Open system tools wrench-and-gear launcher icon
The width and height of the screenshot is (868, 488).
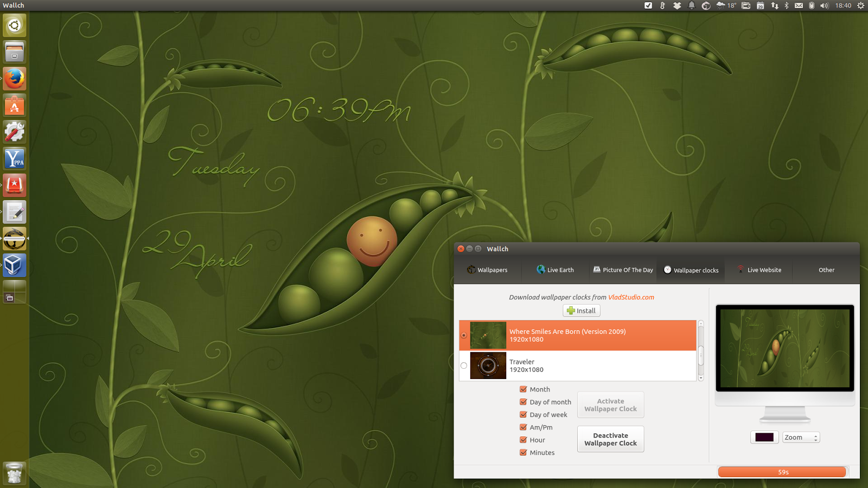[15, 132]
